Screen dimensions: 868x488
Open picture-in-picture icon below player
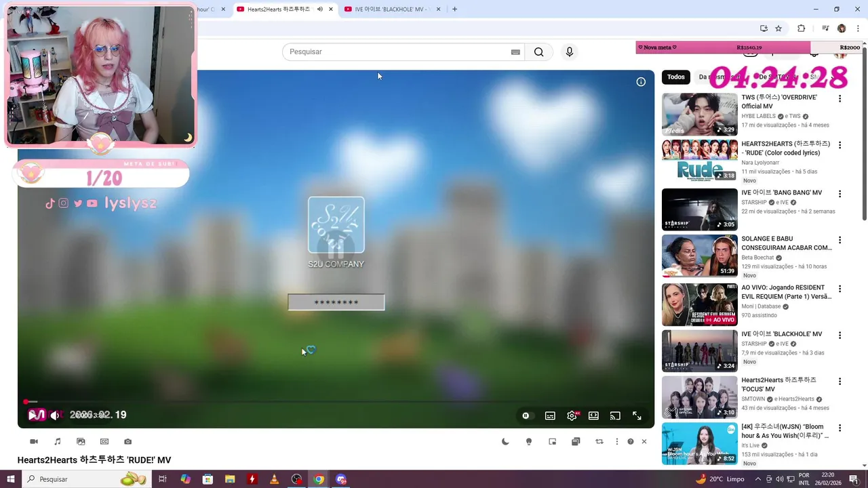click(x=552, y=441)
